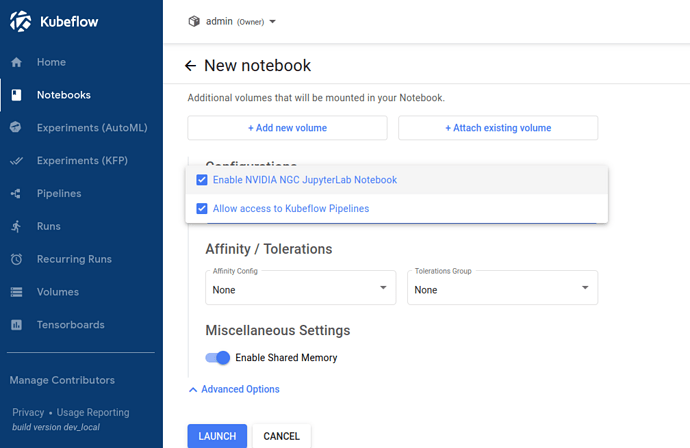The image size is (690, 448).
Task: Click the CANCEL button
Action: [x=282, y=436]
